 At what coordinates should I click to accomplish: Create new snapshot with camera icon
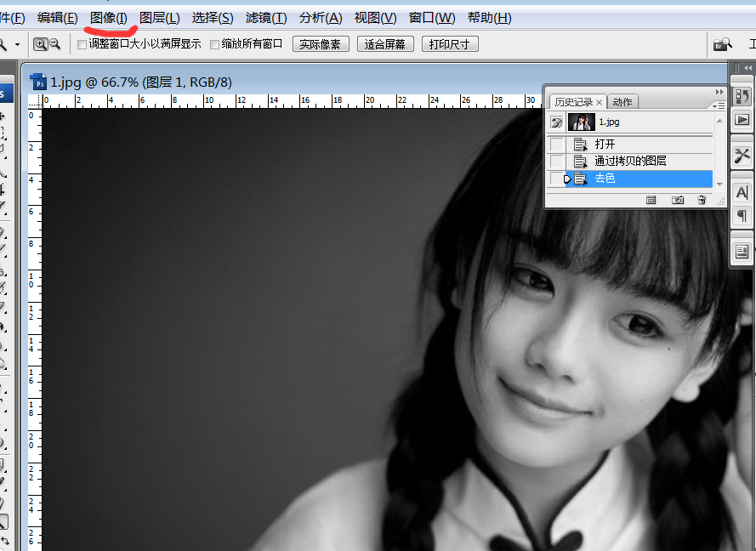tap(678, 200)
